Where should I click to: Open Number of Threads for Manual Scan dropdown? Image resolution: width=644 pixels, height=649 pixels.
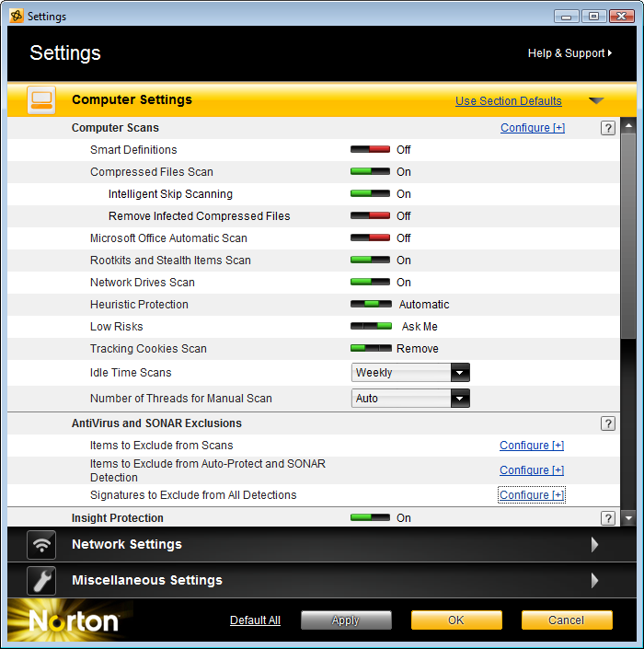[410, 399]
